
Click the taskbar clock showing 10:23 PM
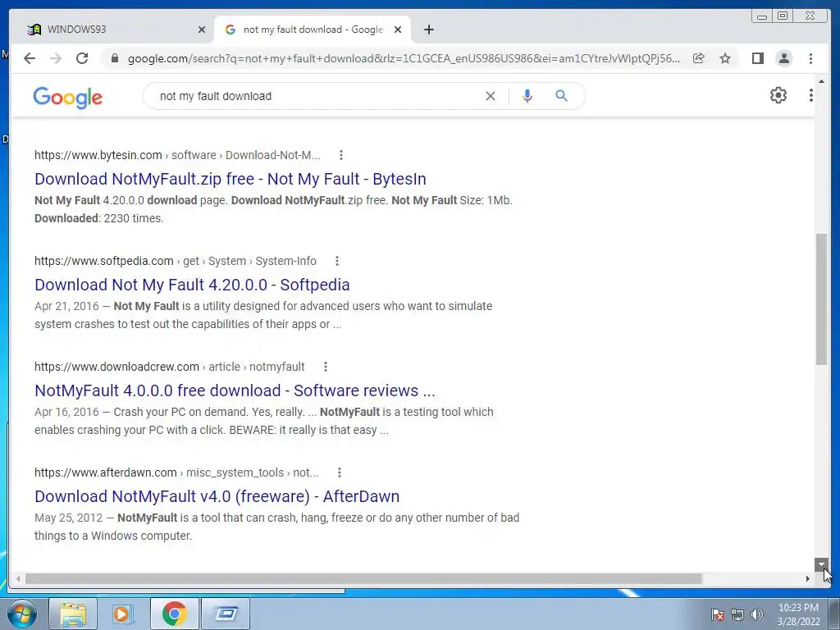pos(798,614)
